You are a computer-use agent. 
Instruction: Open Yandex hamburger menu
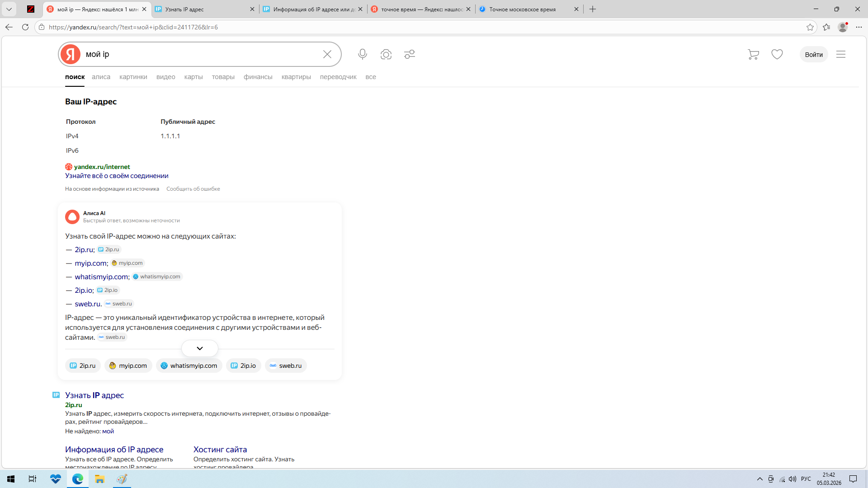[x=841, y=54]
